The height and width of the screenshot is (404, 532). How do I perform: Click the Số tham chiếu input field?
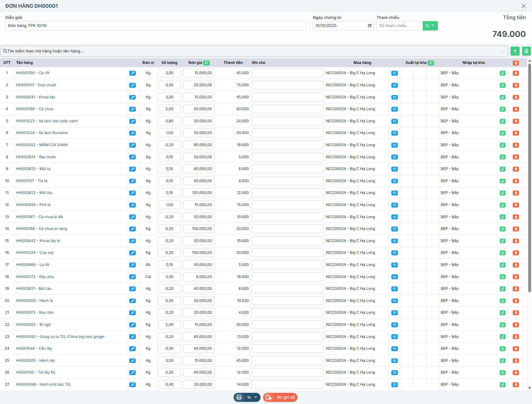399,26
